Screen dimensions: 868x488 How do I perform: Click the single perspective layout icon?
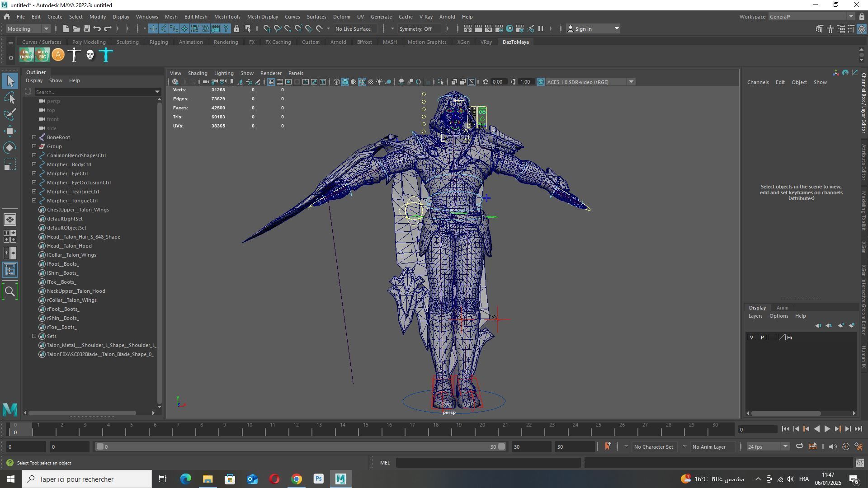[10, 220]
